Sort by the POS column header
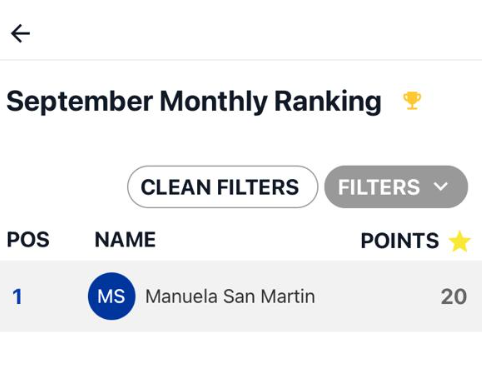 [28, 240]
